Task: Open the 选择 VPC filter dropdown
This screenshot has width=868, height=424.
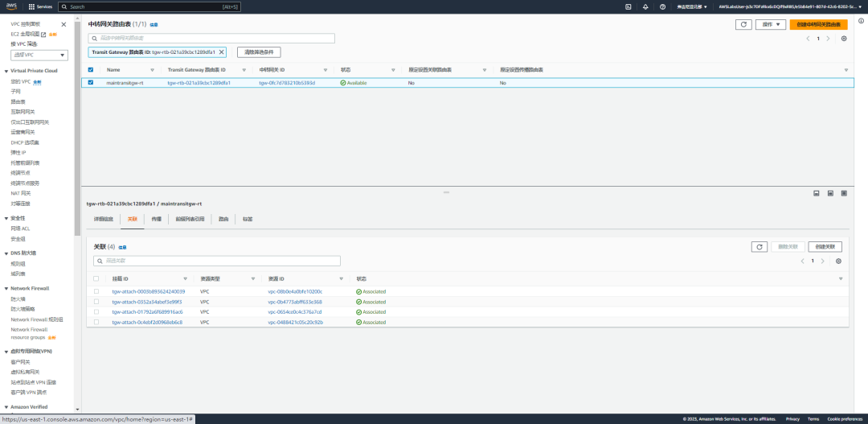Action: coord(39,55)
